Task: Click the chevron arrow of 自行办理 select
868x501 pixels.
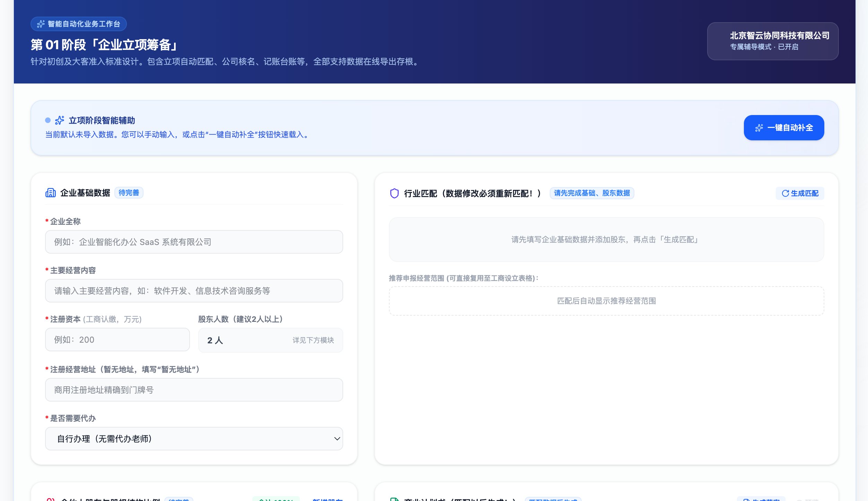Action: 337,439
